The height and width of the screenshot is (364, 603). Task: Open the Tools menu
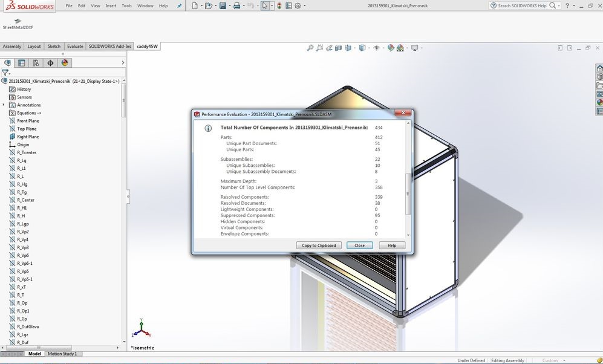(126, 5)
